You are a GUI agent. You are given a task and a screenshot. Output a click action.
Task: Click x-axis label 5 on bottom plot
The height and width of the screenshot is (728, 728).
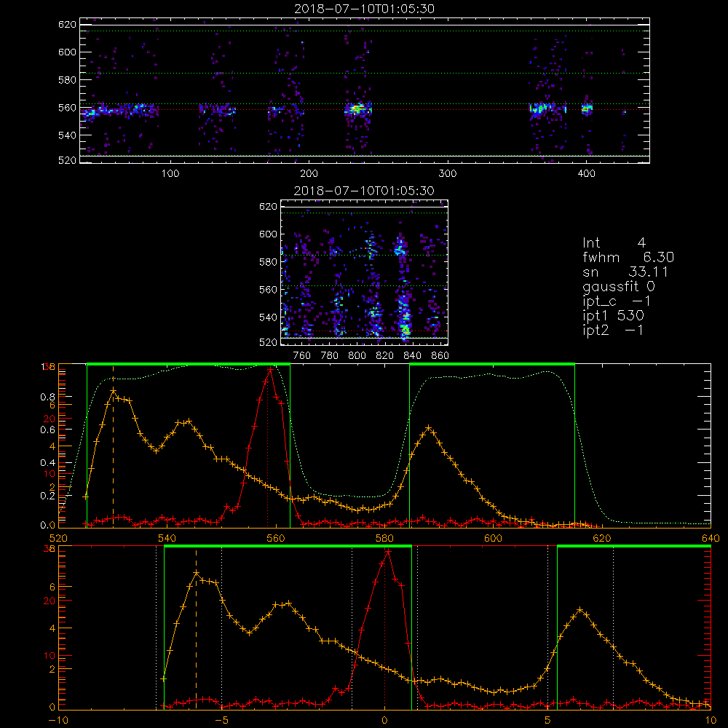(548, 721)
